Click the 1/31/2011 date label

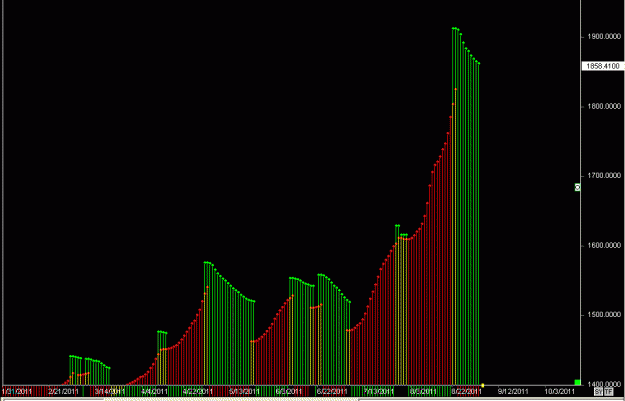[x=17, y=391]
